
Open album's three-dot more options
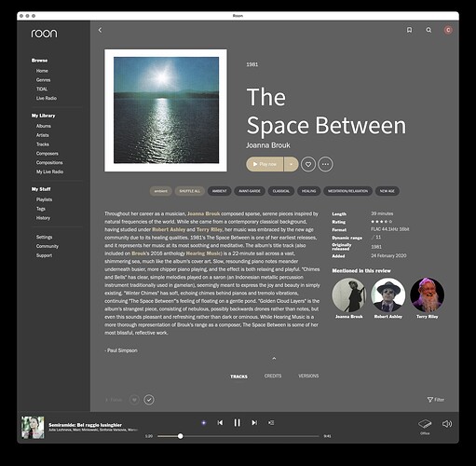325,164
